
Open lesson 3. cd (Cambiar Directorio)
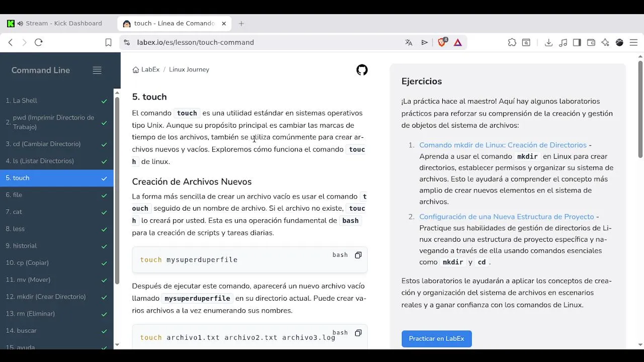point(56,144)
